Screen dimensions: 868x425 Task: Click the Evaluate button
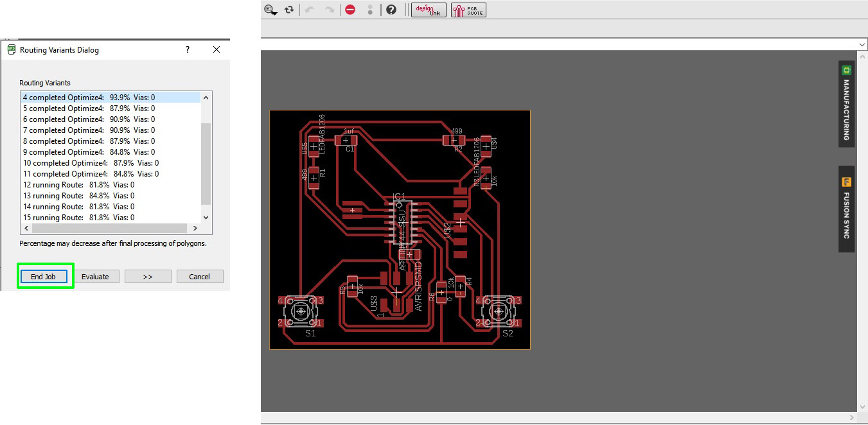click(x=95, y=277)
